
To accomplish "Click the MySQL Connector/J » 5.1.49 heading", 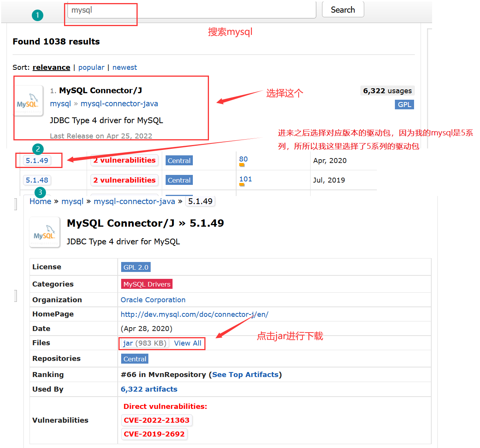I will [145, 223].
